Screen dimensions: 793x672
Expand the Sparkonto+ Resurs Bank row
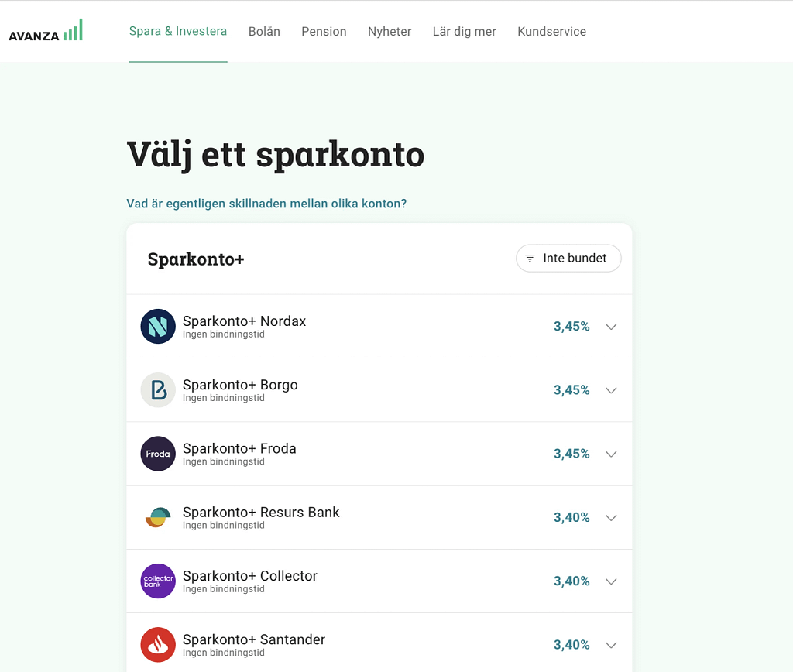pos(611,517)
